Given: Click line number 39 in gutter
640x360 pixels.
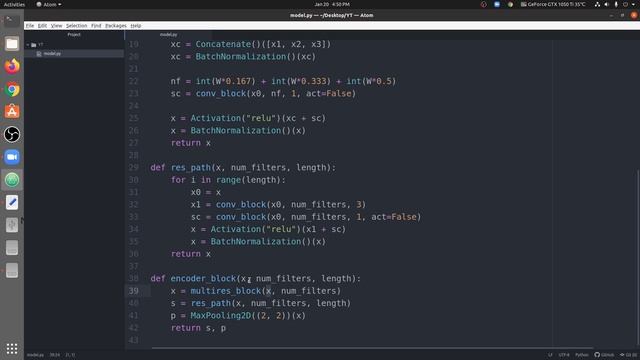Looking at the screenshot, I should [x=133, y=291].
